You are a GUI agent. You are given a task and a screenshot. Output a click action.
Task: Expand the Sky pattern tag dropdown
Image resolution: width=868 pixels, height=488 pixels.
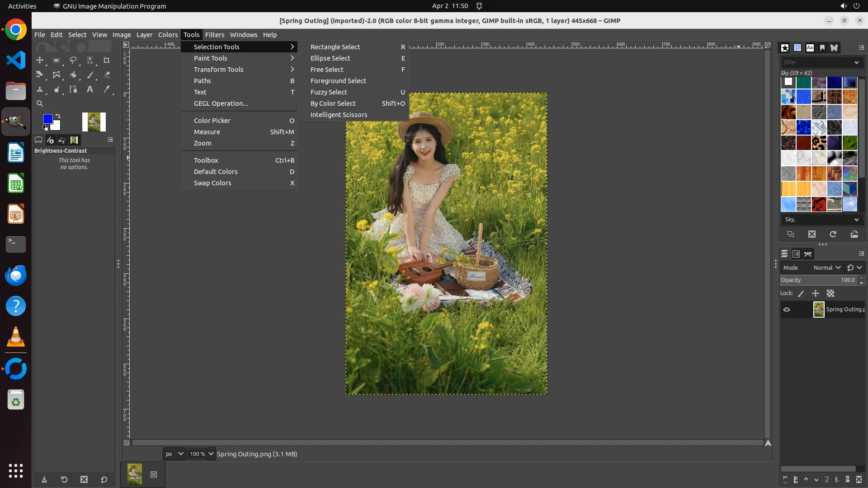click(856, 220)
